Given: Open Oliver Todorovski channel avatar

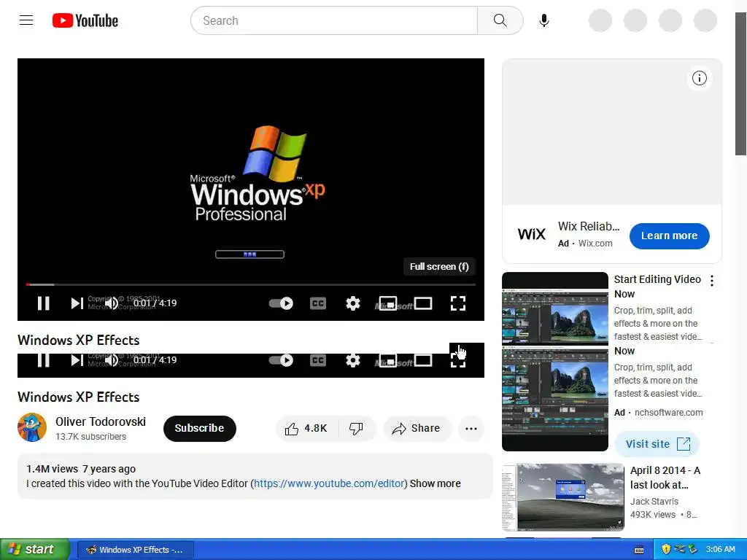Looking at the screenshot, I should pos(32,427).
